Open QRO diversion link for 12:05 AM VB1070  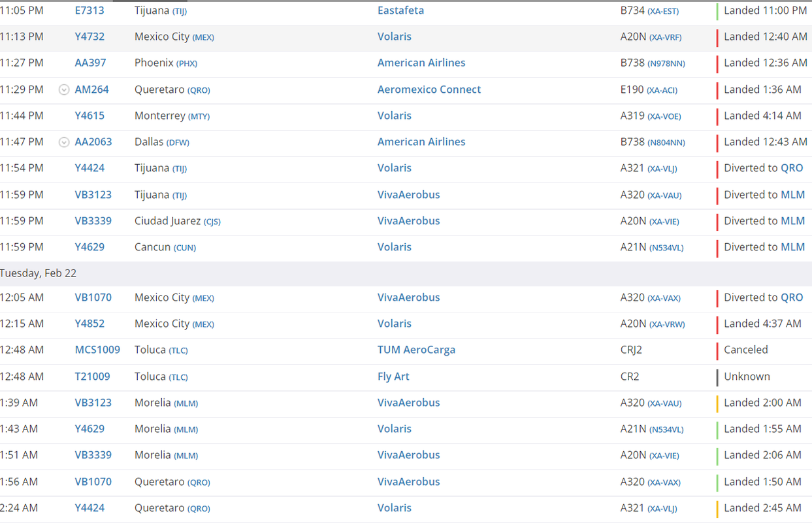tap(792, 297)
